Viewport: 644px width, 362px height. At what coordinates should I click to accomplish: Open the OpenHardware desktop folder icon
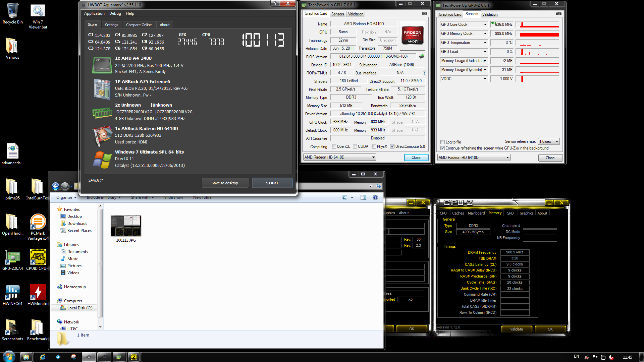pyautogui.click(x=12, y=225)
